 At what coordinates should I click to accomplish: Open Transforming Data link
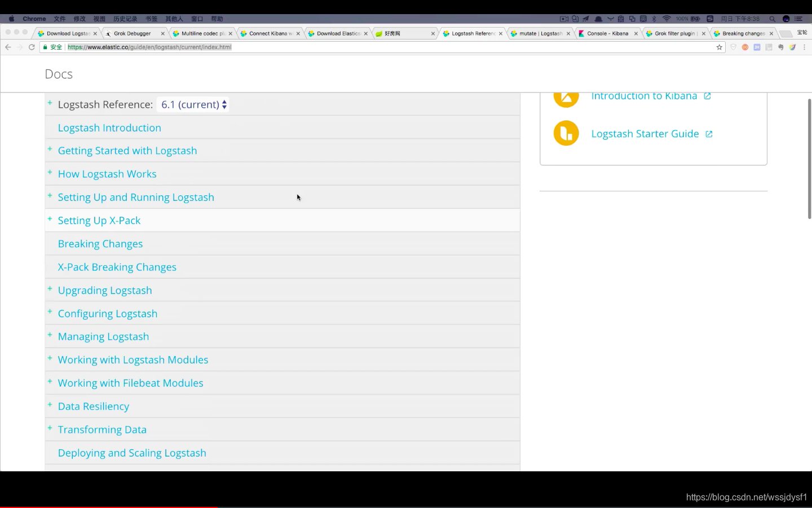click(x=102, y=430)
